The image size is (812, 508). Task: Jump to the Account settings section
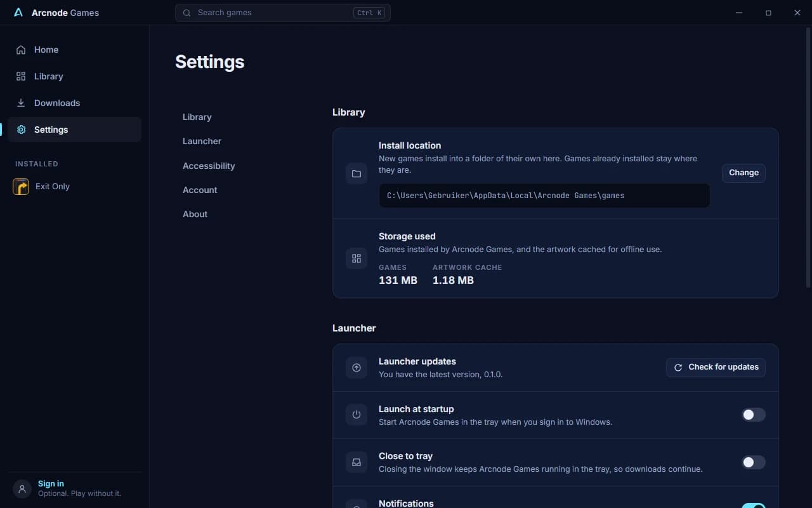[200, 190]
